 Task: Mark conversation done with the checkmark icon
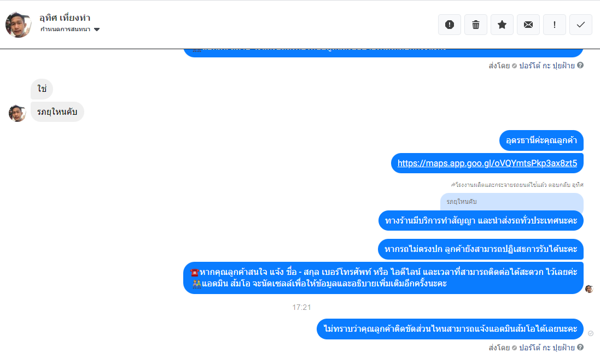point(581,25)
